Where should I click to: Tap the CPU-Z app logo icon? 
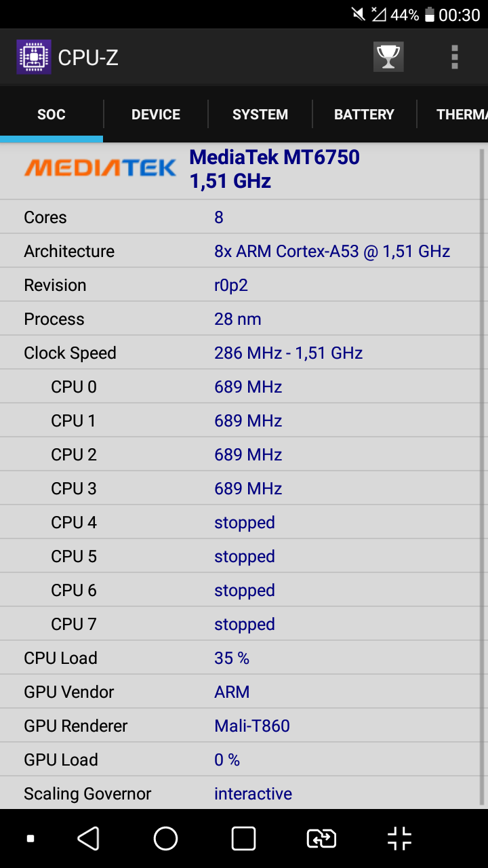click(x=33, y=57)
